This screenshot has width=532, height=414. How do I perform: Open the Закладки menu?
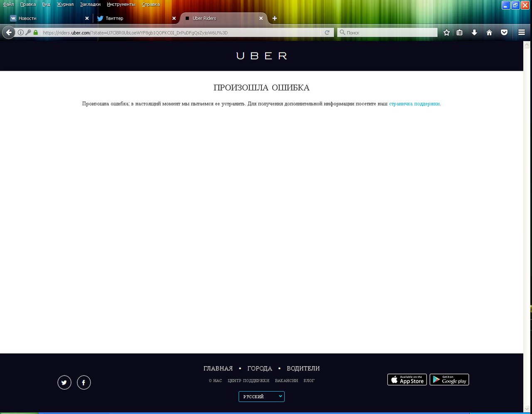pyautogui.click(x=90, y=4)
